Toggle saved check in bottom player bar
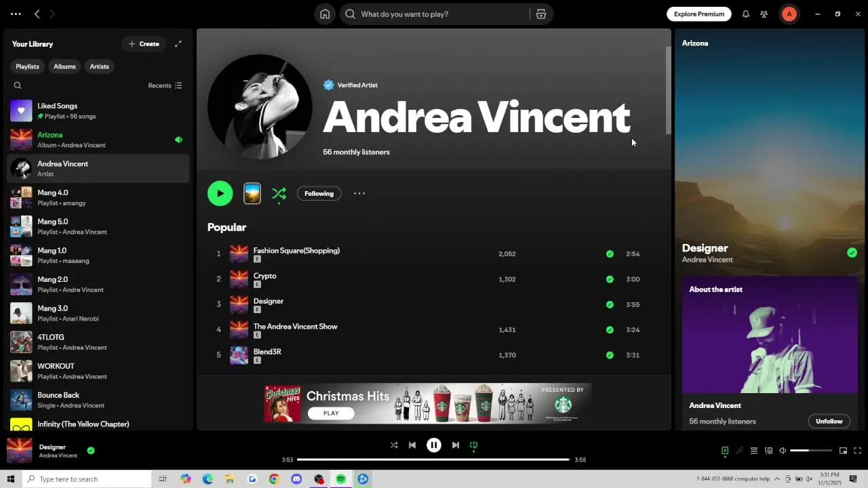Screen dimensions: 868x488 [x=91, y=450]
